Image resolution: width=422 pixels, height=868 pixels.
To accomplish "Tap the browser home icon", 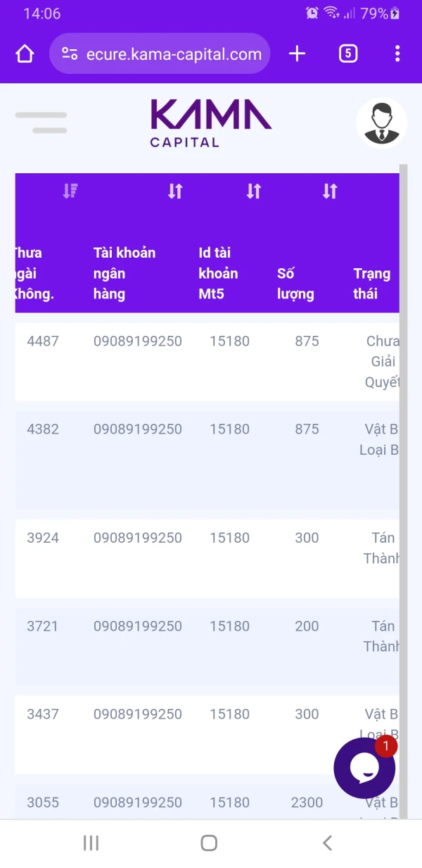I will tap(25, 54).
